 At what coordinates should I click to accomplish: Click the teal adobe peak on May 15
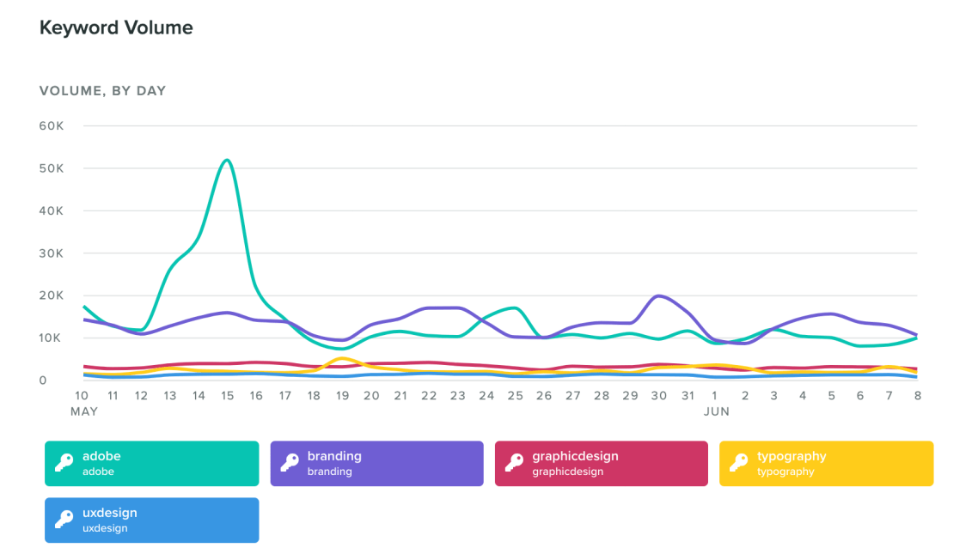[x=227, y=160]
